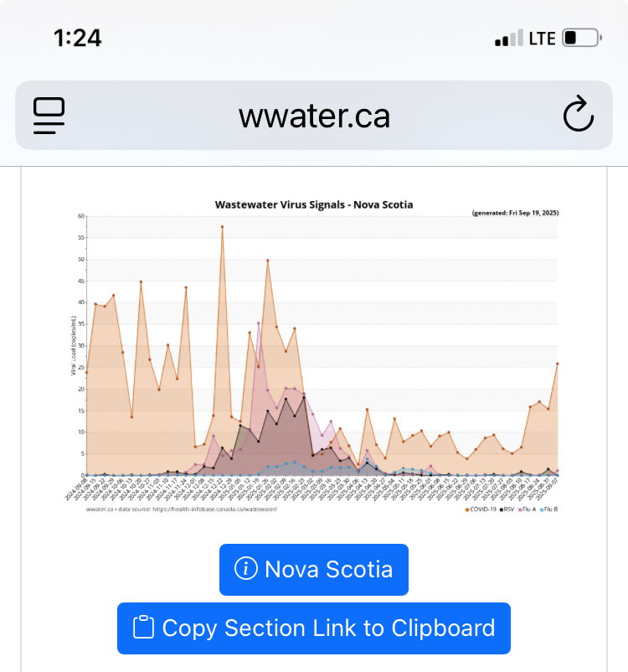Reload the page with the refresh icon
Viewport: 628px width, 672px height.
point(578,116)
